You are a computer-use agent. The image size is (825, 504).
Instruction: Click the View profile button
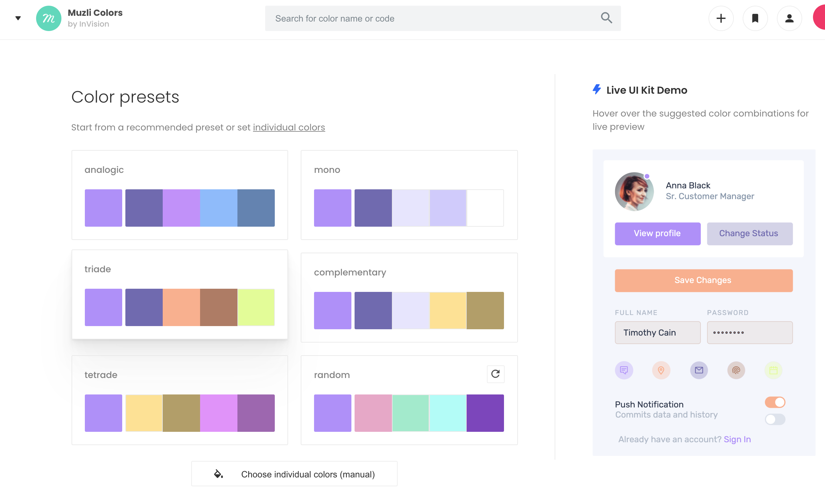(657, 233)
